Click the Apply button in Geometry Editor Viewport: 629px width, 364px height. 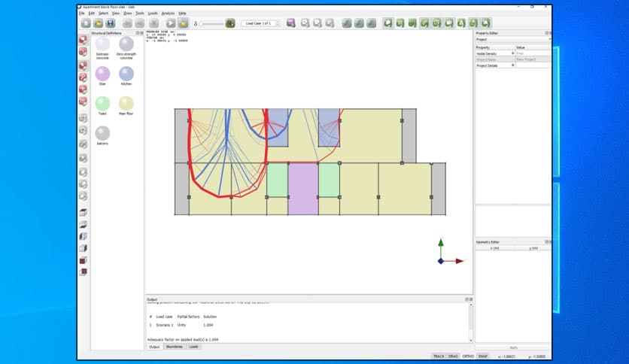(x=513, y=347)
